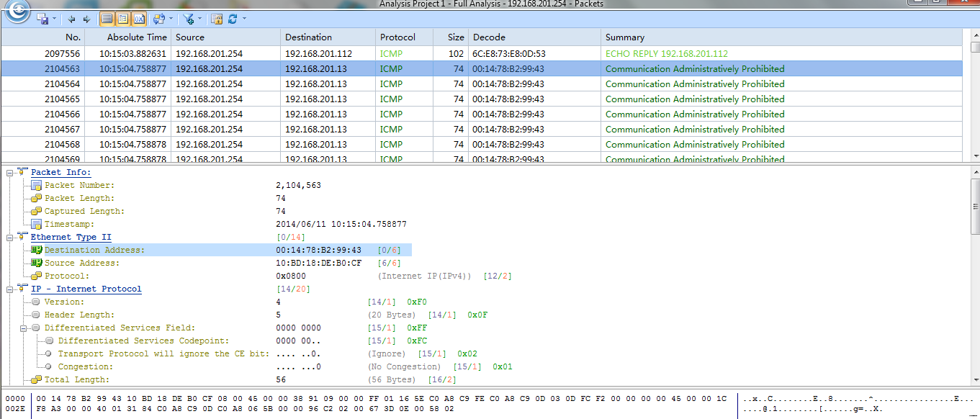Click the save packets toolbar icon

click(x=42, y=19)
